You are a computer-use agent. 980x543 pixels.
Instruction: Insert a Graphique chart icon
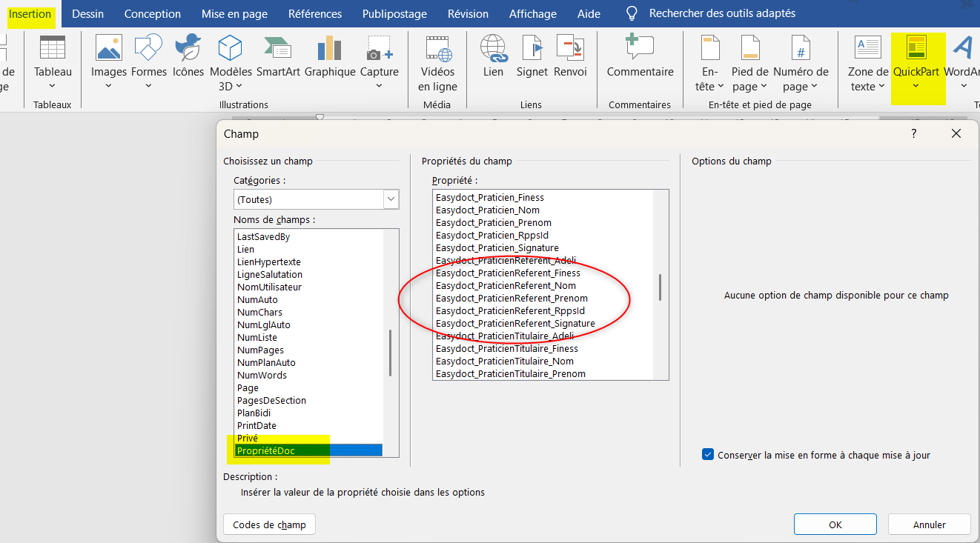point(330,49)
